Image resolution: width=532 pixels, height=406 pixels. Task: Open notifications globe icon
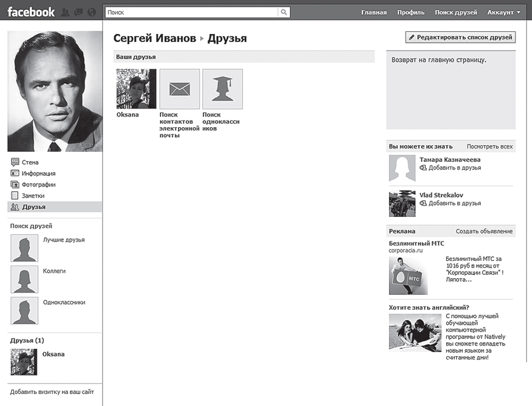tap(92, 13)
